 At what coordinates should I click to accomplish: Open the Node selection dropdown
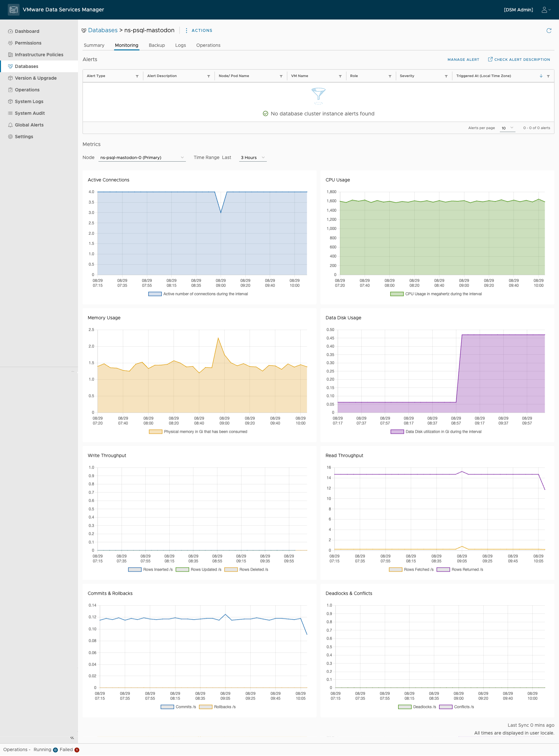coord(142,157)
